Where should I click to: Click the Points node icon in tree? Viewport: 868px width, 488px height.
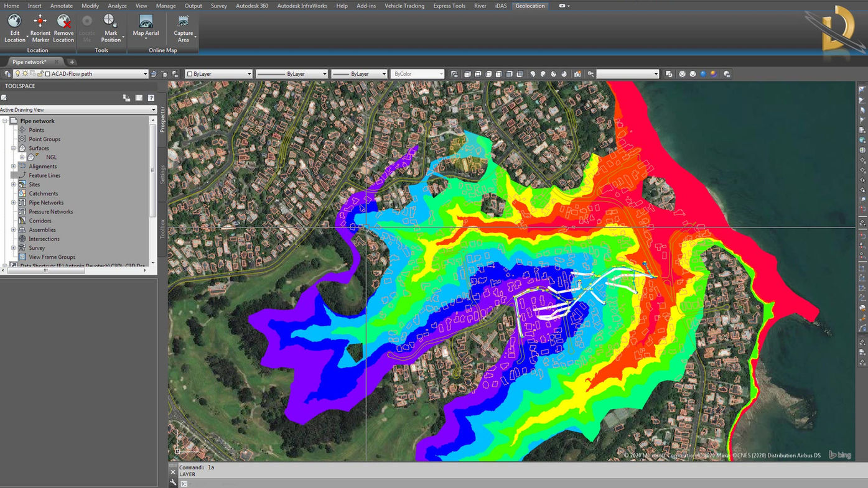pos(22,130)
